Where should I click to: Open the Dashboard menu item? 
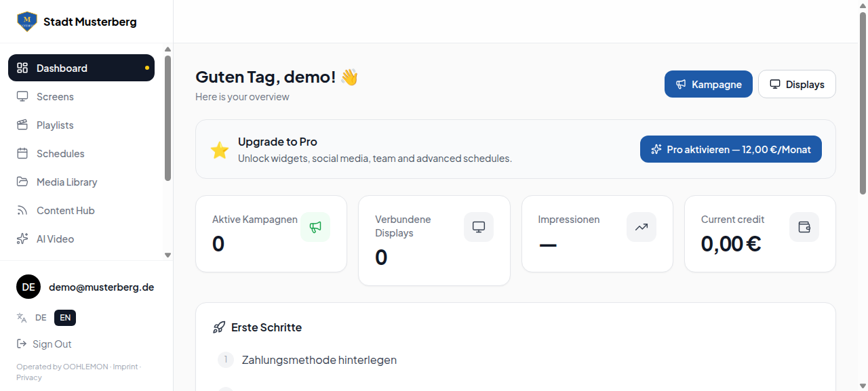[81, 68]
